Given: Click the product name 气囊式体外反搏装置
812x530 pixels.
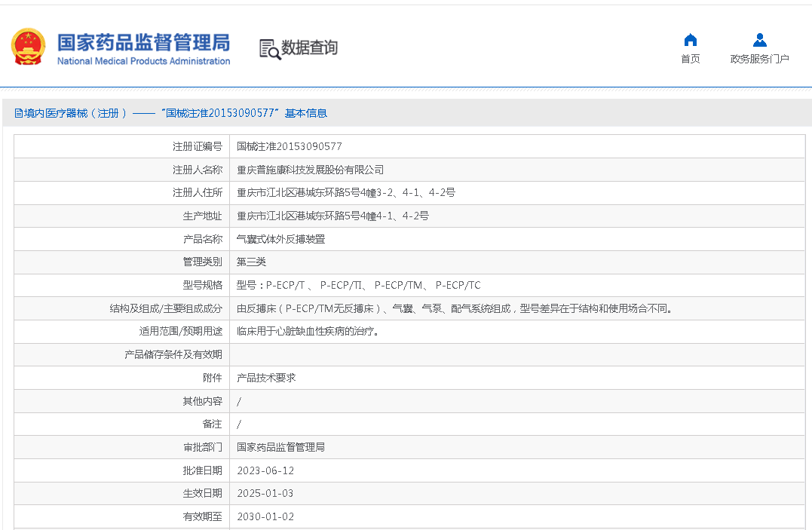Looking at the screenshot, I should (280, 239).
